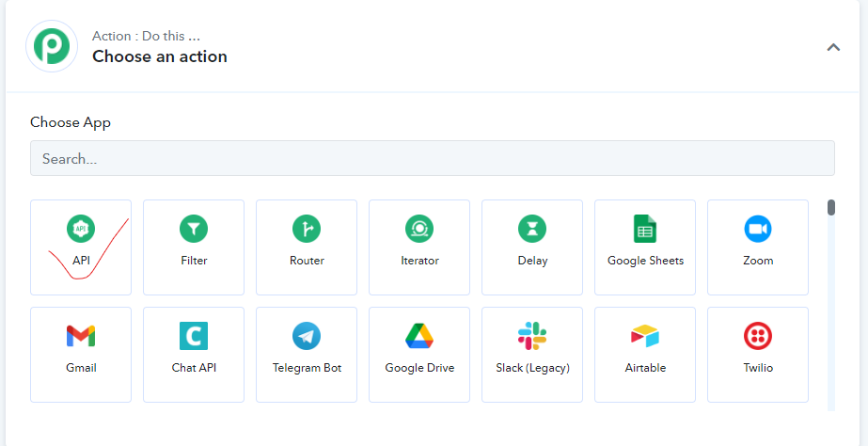The height and width of the screenshot is (446, 868).
Task: Pick the Twilio app
Action: tap(758, 355)
